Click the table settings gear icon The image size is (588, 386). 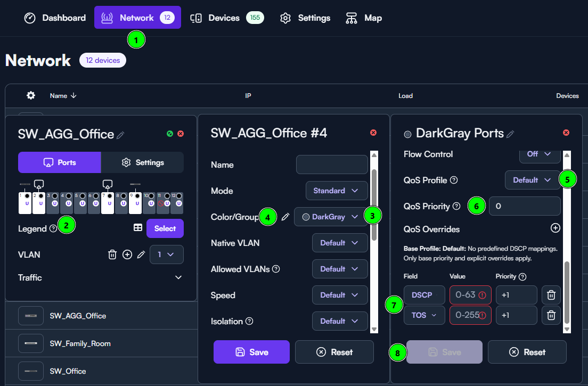point(31,95)
